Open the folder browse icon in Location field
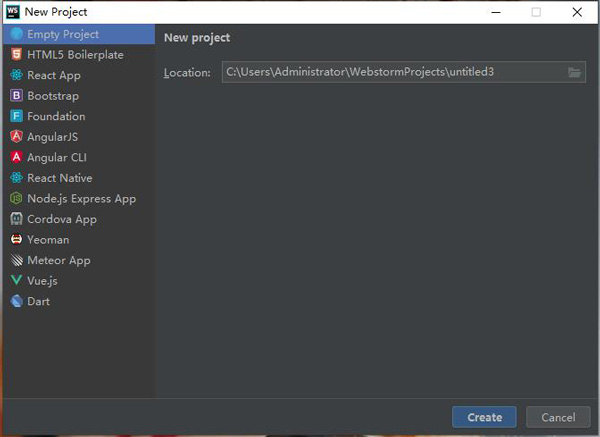This screenshot has height=437, width=600. pyautogui.click(x=574, y=72)
